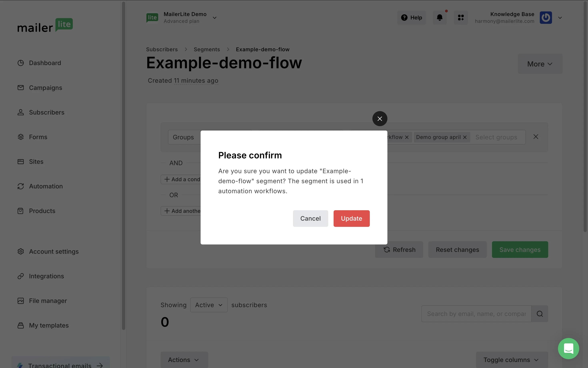Click the search magnifier icon
Viewport: 588px width, 368px height.
point(540,314)
